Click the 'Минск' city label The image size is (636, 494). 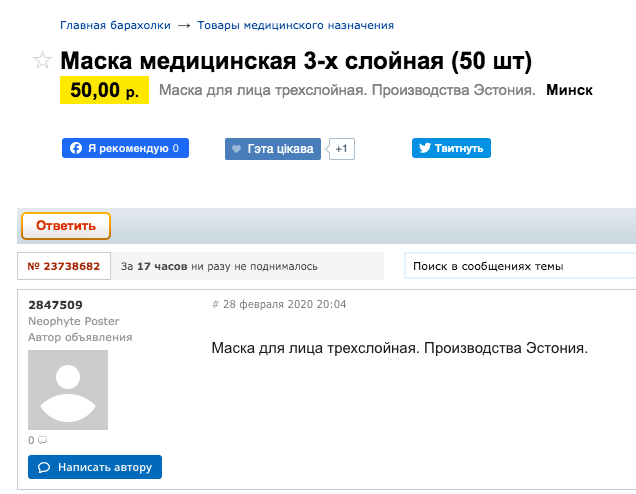pos(569,90)
